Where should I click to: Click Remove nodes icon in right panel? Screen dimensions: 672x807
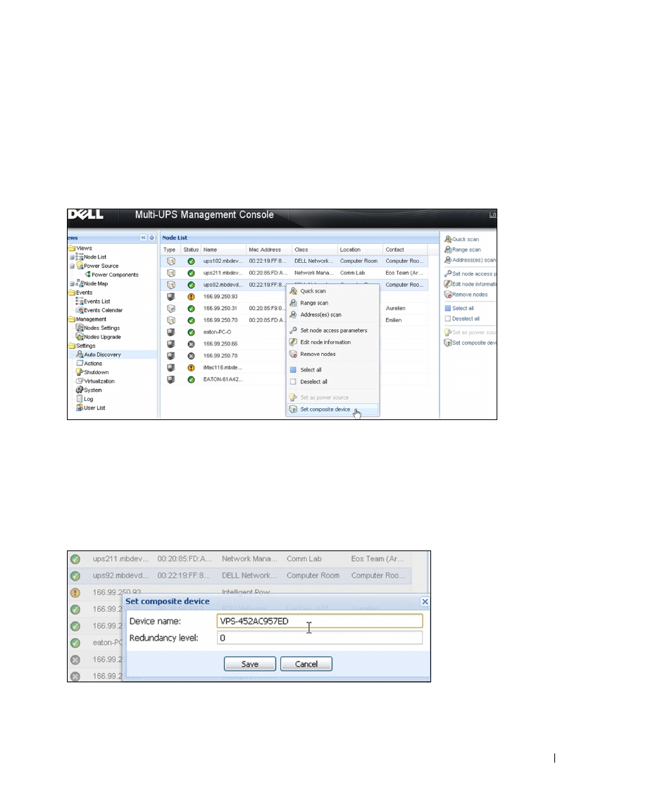448,295
